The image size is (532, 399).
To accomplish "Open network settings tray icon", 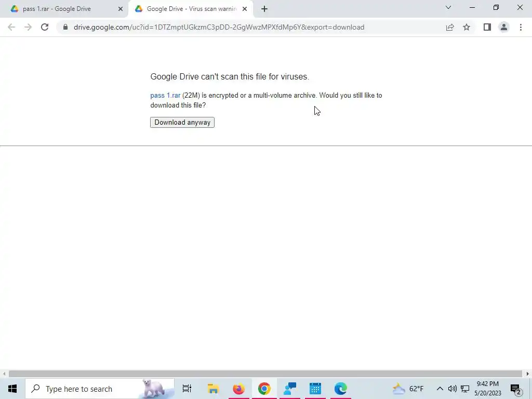I will 465,389.
